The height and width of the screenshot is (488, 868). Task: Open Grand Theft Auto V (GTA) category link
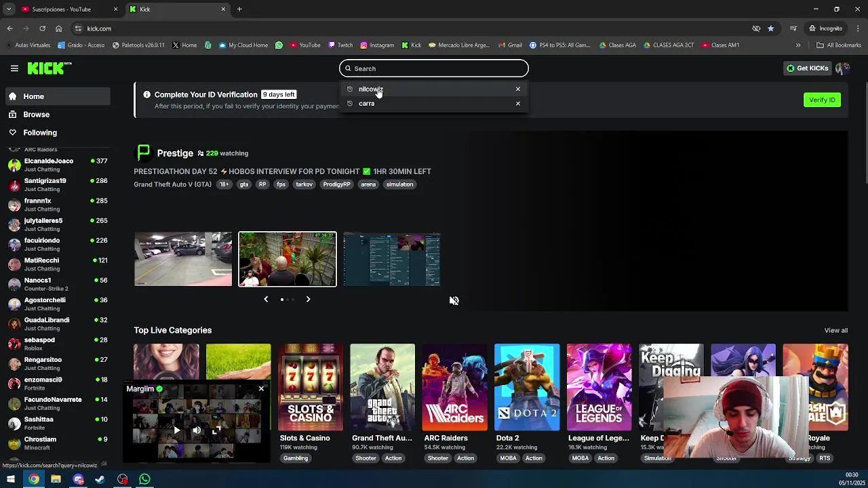click(173, 184)
